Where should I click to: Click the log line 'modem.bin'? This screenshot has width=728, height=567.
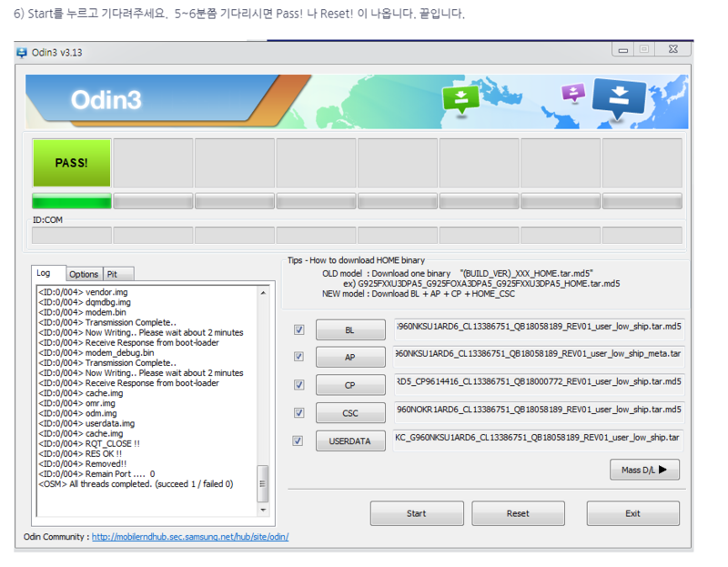82,312
